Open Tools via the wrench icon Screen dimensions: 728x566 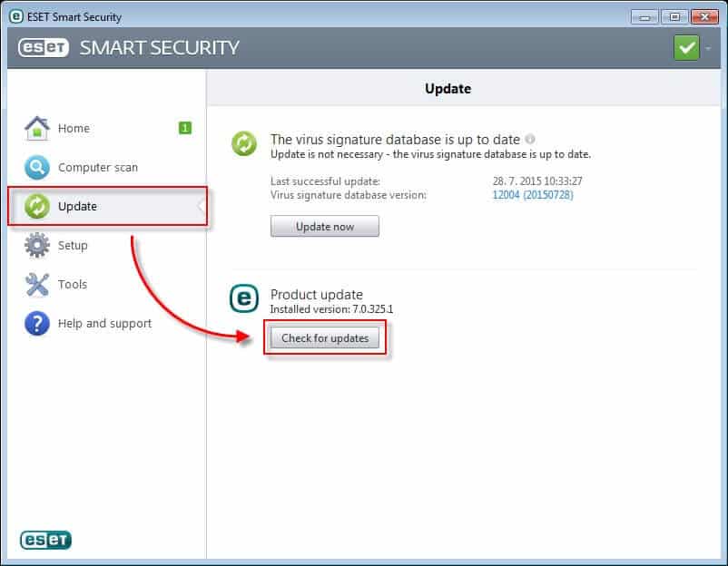[36, 284]
